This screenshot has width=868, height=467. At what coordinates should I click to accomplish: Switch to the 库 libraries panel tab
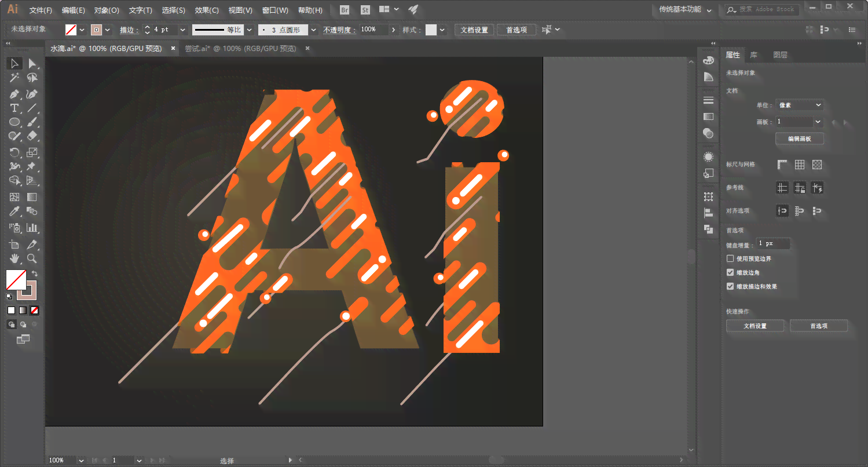click(x=753, y=55)
